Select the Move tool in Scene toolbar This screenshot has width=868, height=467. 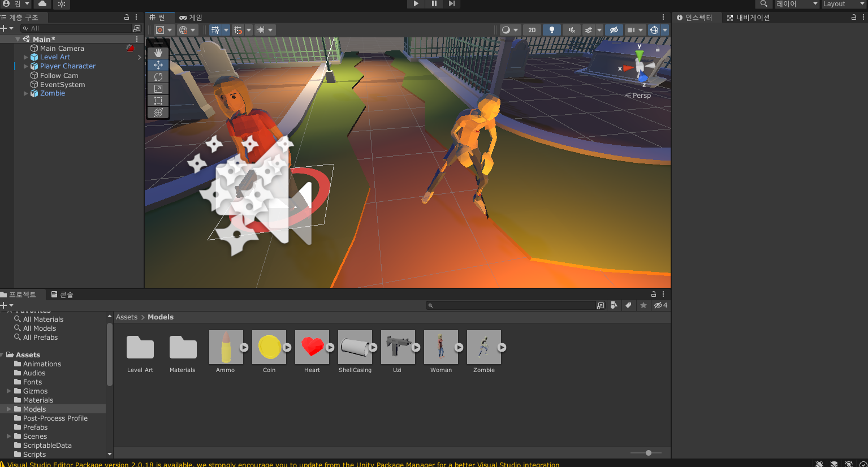coord(158,65)
